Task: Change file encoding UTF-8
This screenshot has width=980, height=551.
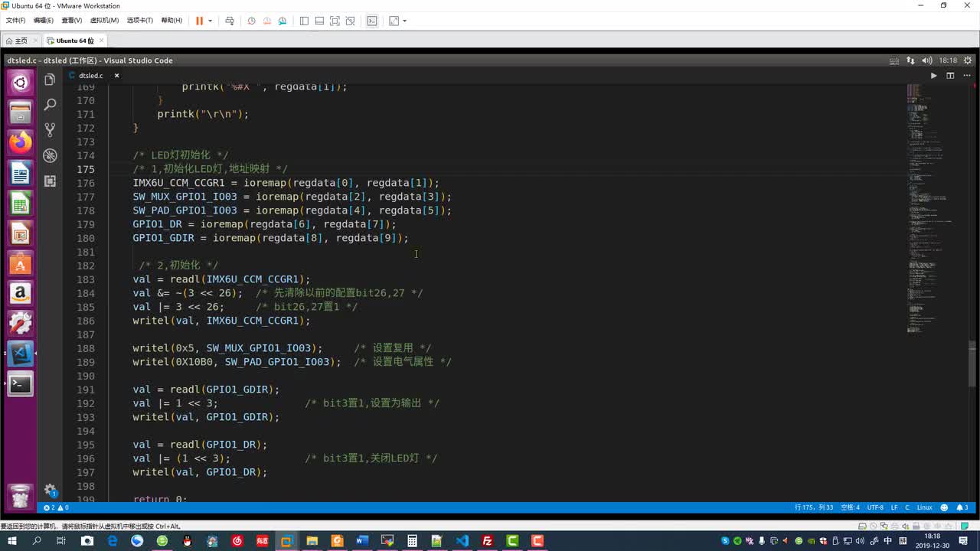Action: [875, 507]
